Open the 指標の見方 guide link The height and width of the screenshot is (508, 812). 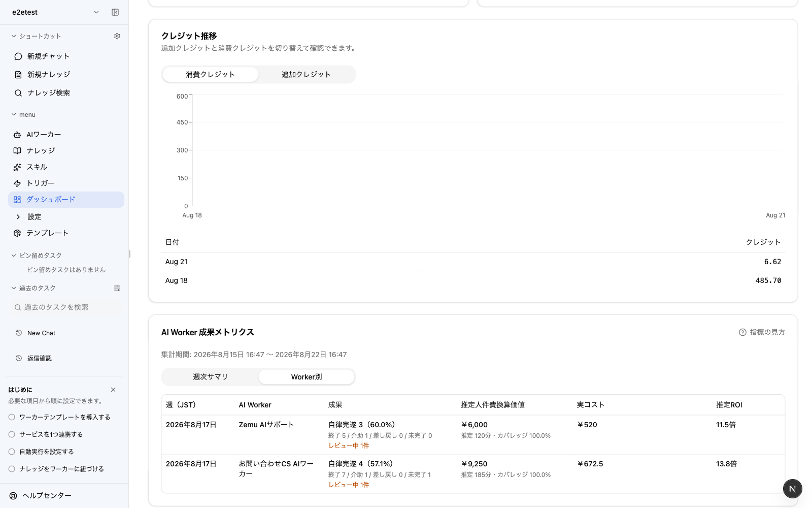[x=762, y=332]
